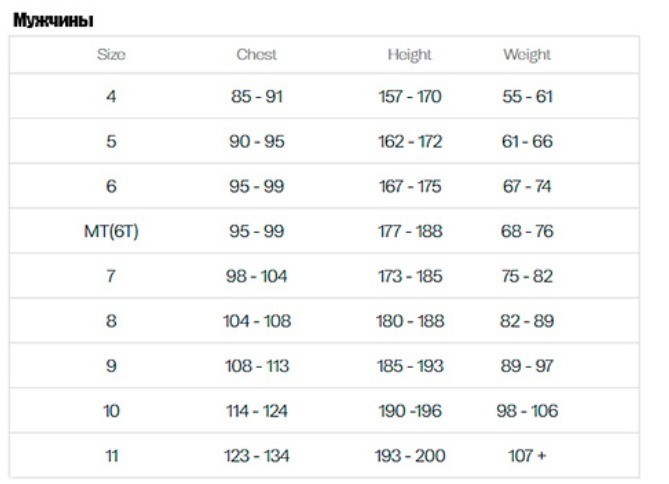Select height value 193 - 200
This screenshot has width=669, height=484.
point(409,456)
